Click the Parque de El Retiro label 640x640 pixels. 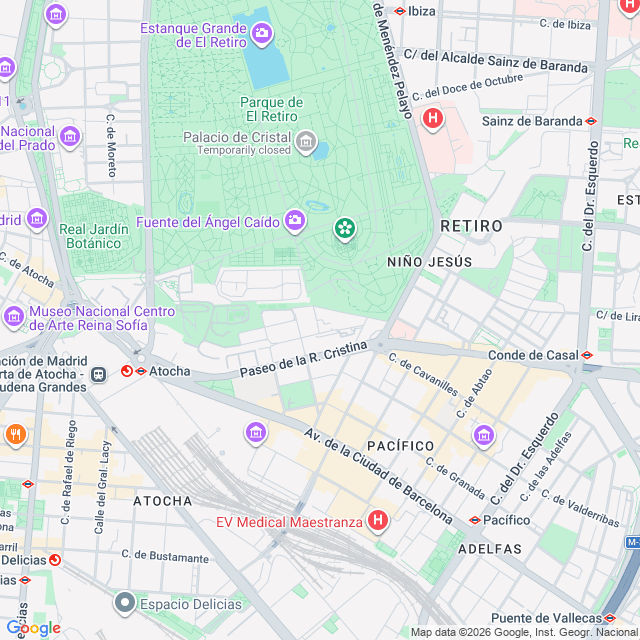pos(271,109)
